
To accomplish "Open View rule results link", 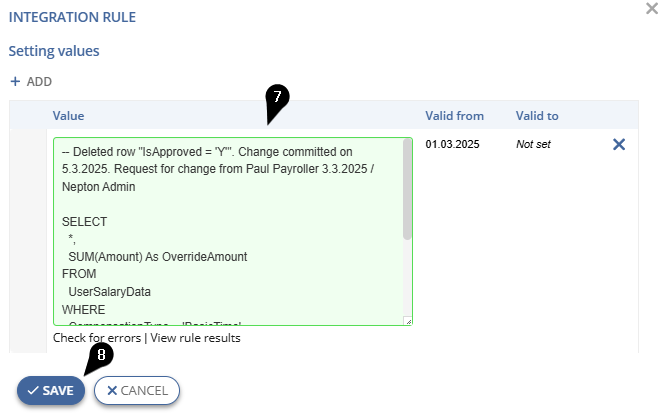I will (x=195, y=338).
